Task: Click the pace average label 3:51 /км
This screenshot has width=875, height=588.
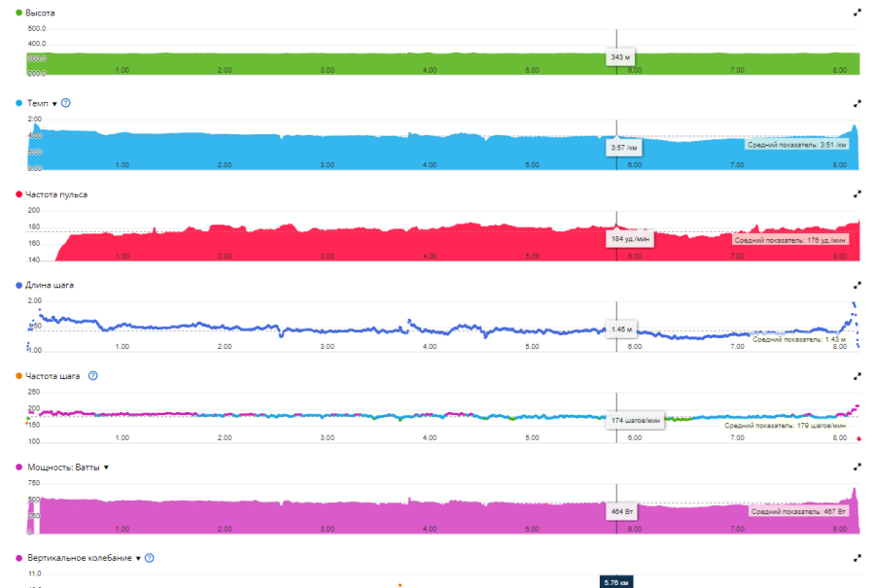Action: coord(796,145)
